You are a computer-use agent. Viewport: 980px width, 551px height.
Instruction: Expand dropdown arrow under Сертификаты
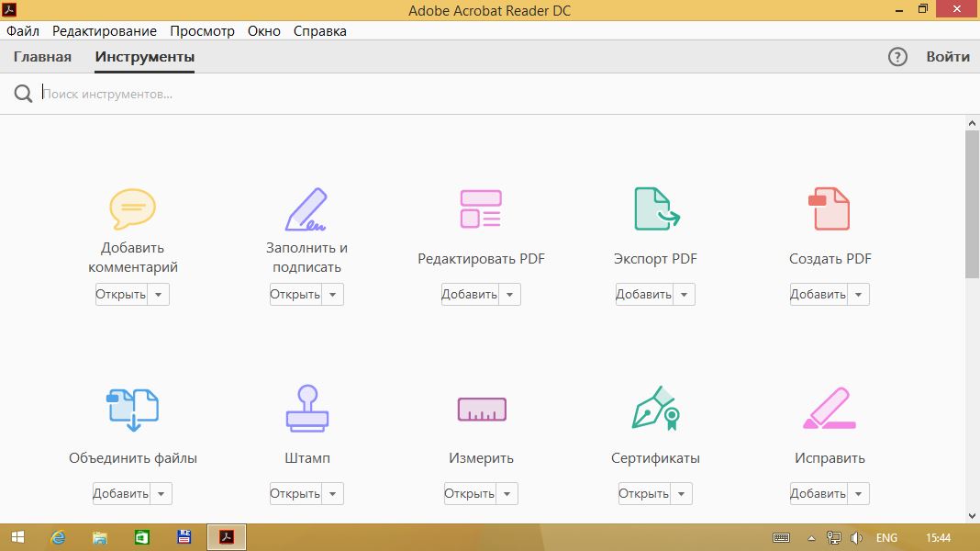click(681, 493)
